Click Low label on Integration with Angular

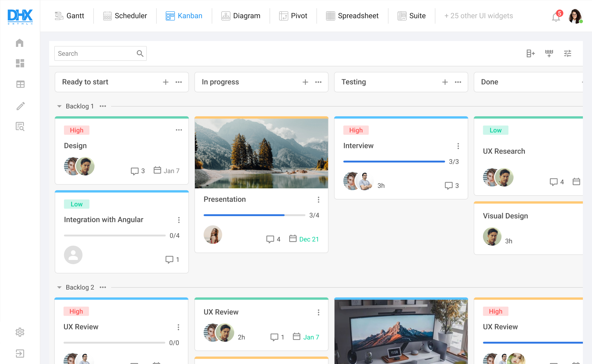click(x=76, y=204)
